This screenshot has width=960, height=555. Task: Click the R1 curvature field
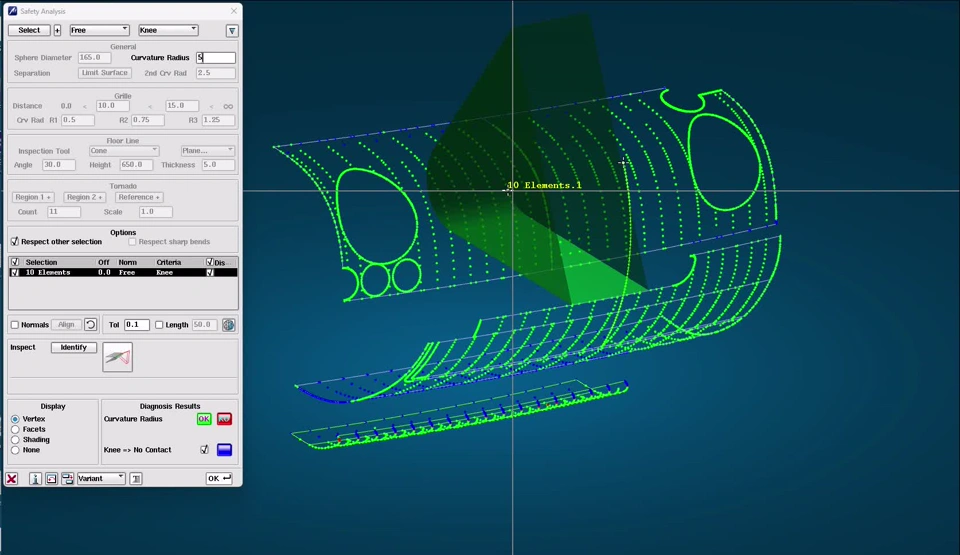(x=77, y=120)
